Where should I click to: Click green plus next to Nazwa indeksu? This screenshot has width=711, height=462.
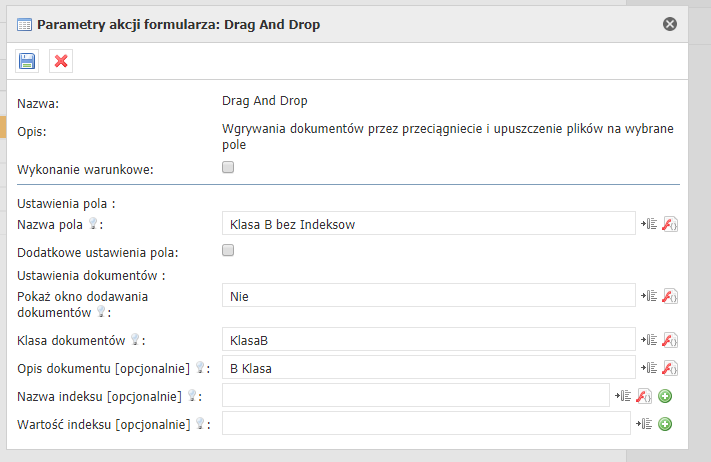665,396
